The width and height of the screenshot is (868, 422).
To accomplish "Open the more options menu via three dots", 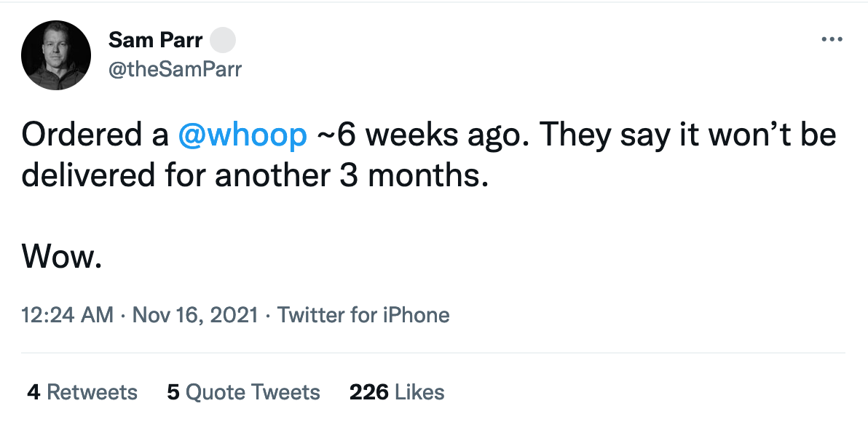I will coord(831,39).
